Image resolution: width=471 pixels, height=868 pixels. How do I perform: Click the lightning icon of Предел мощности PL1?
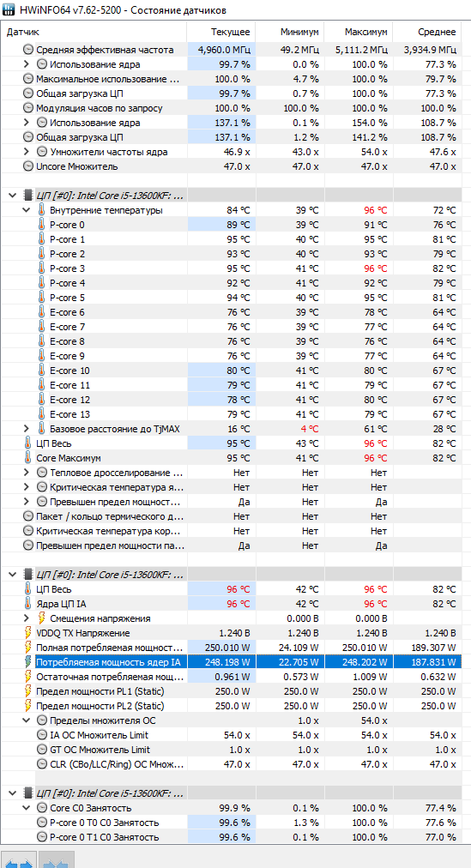coord(28,691)
